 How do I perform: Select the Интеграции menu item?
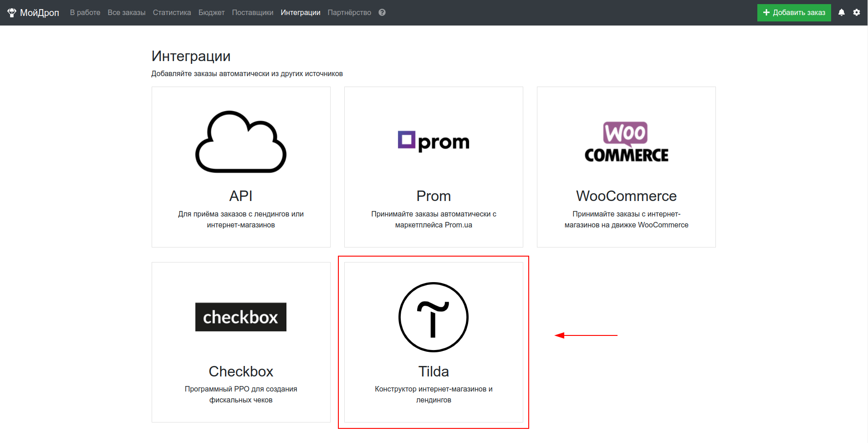(301, 13)
